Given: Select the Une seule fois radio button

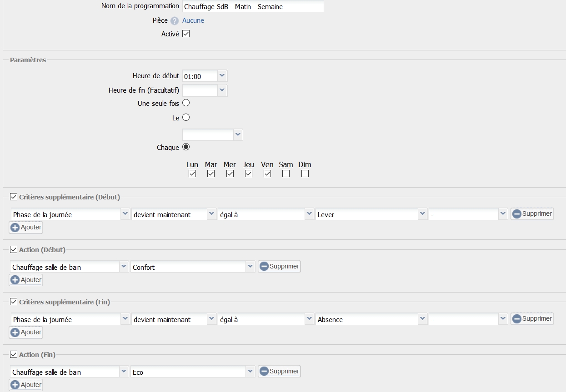Looking at the screenshot, I should [186, 103].
